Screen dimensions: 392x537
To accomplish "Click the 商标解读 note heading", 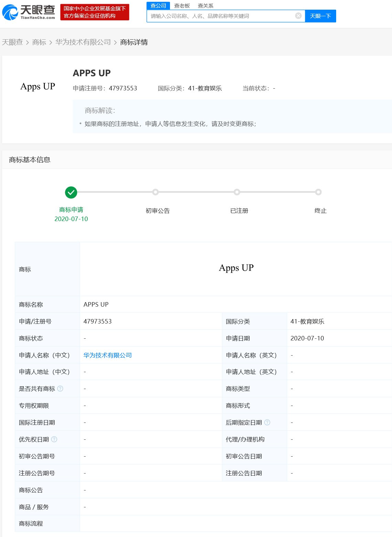I will [100, 110].
